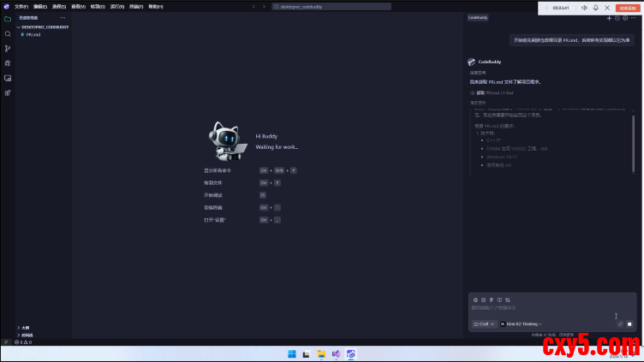Image resolution: width=644 pixels, height=362 pixels.
Task: Open the Search view in the activity bar
Action: tap(8, 33)
